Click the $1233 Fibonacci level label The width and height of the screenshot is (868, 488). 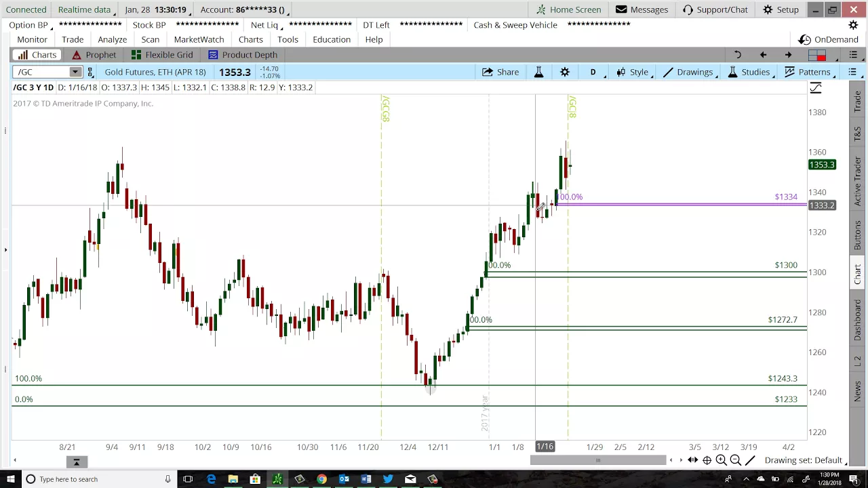786,400
